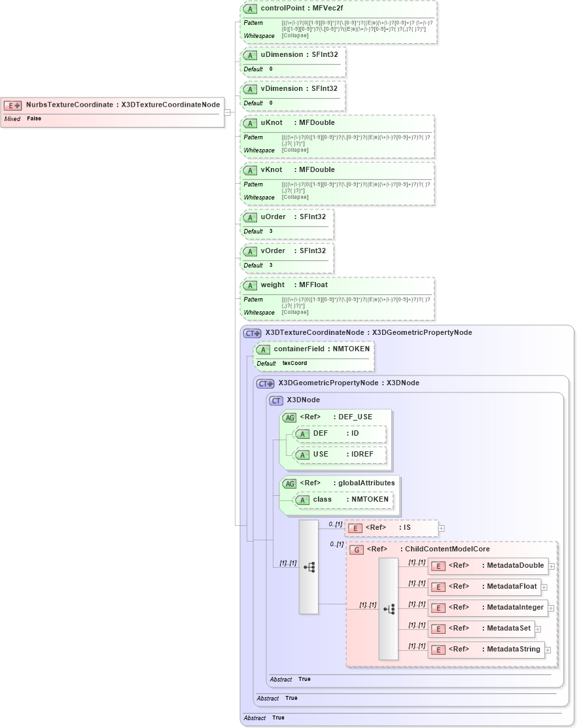Viewport: 577px width, 728px height.
Task: Click CT+ icon of X3DTextureCoordinateNode
Action: pyautogui.click(x=253, y=334)
